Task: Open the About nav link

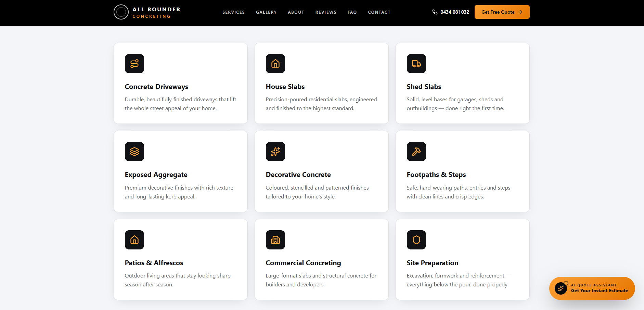Action: pyautogui.click(x=296, y=12)
